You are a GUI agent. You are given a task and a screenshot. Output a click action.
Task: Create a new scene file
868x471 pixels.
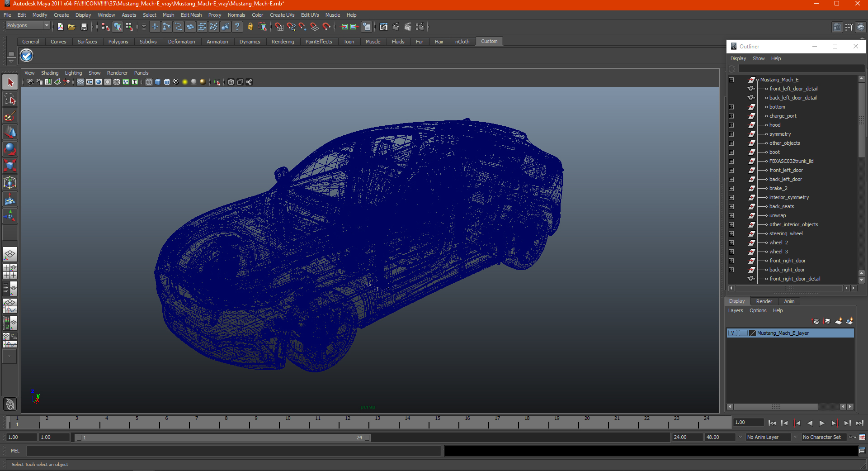61,27
